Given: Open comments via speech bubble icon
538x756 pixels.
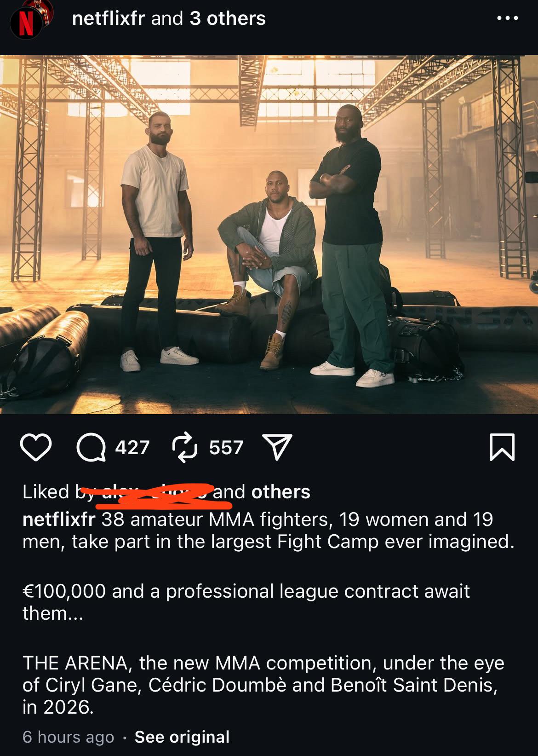Looking at the screenshot, I should click(91, 447).
